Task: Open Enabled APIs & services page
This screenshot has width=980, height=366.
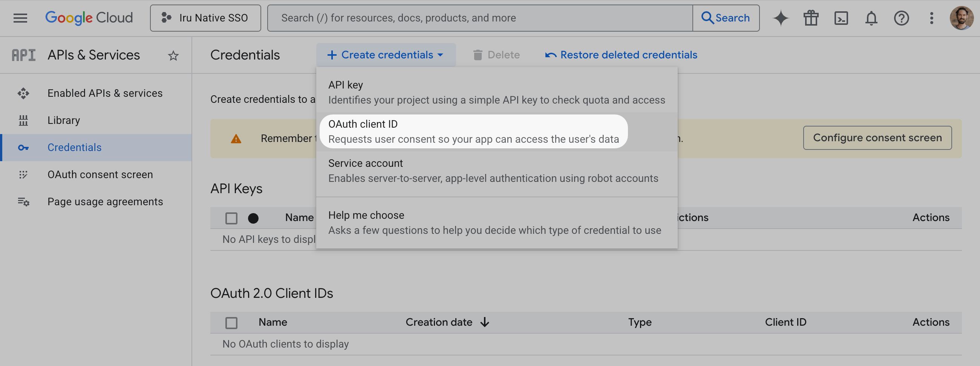Action: pos(96,93)
